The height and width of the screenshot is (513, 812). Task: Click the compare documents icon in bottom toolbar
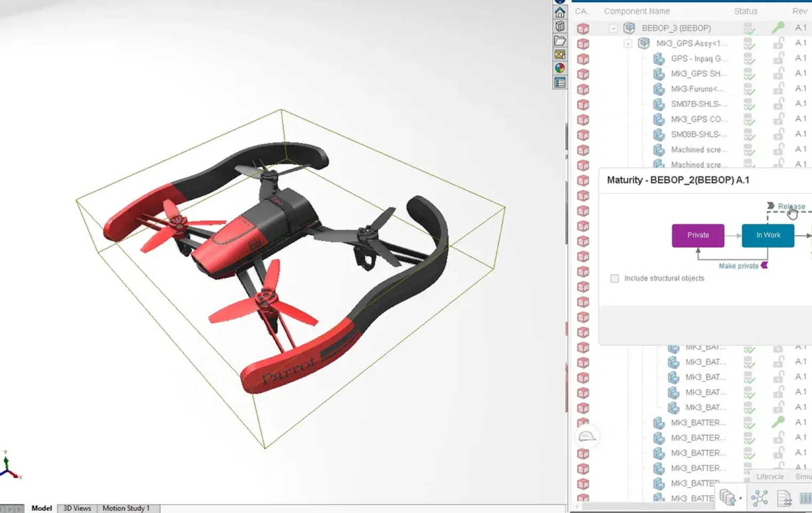(x=784, y=498)
